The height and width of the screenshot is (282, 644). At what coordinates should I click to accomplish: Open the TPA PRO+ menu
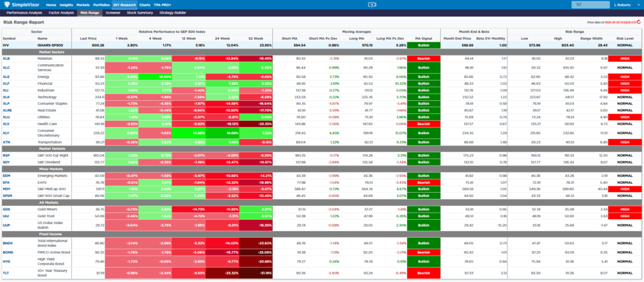point(162,5)
